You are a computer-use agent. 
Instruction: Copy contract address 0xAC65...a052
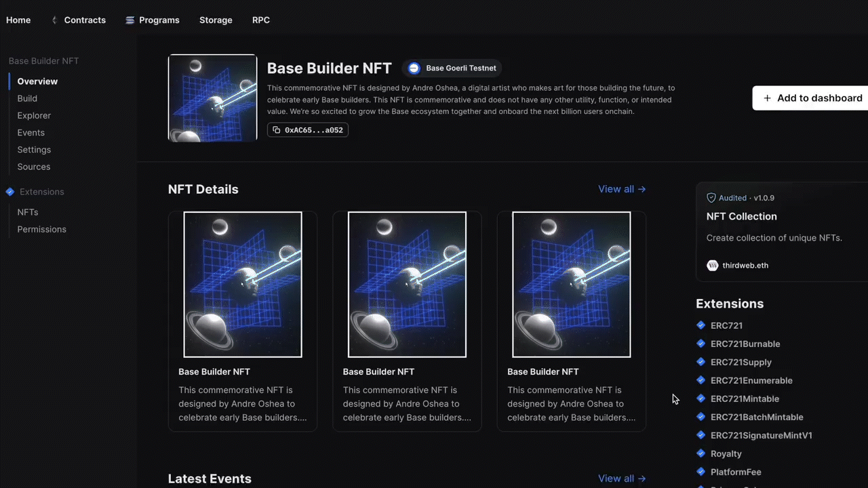(308, 130)
